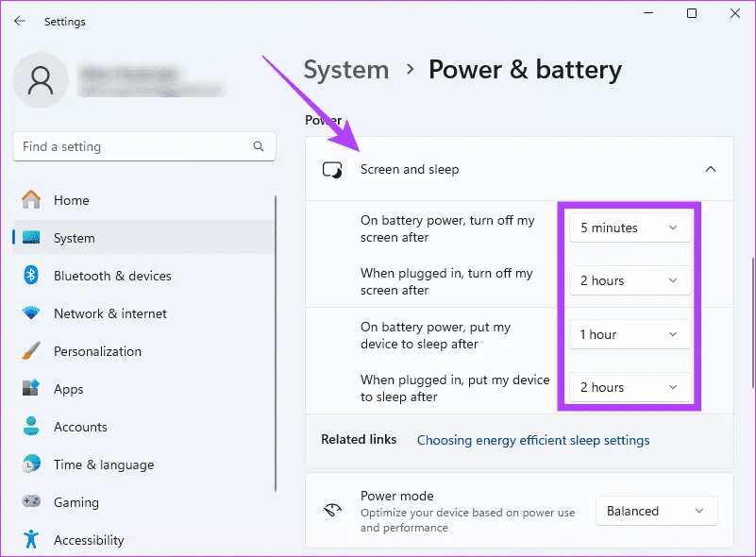
Task: Open the Power mode Balanced dropdown
Action: pyautogui.click(x=656, y=511)
